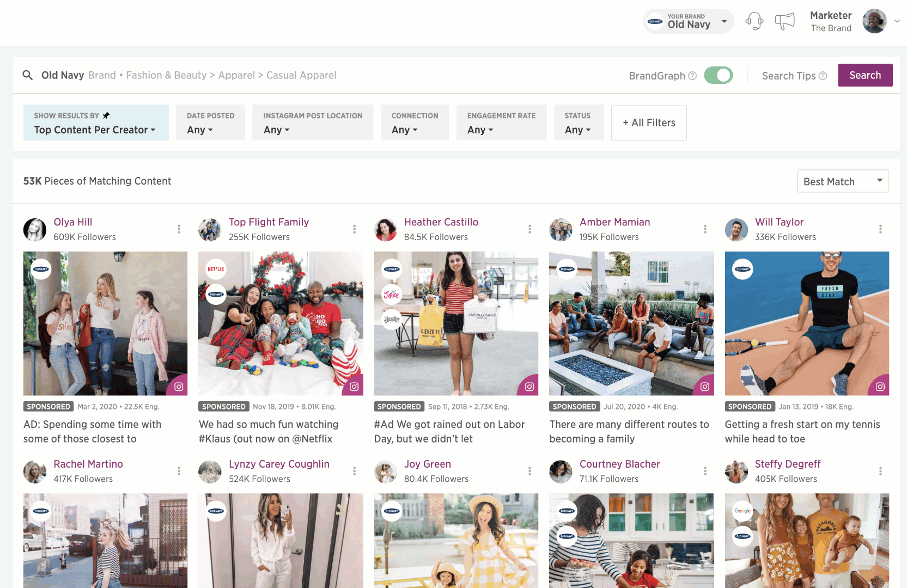Toggle the BrandGraph switch off
Screen dimensions: 907x588
point(718,75)
